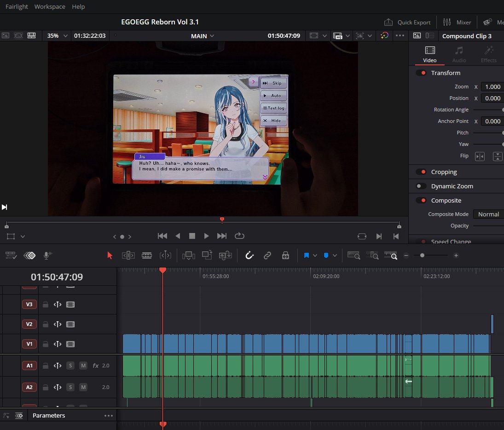Switch to the Video inspector tab
The height and width of the screenshot is (430, 504).
(x=430, y=54)
